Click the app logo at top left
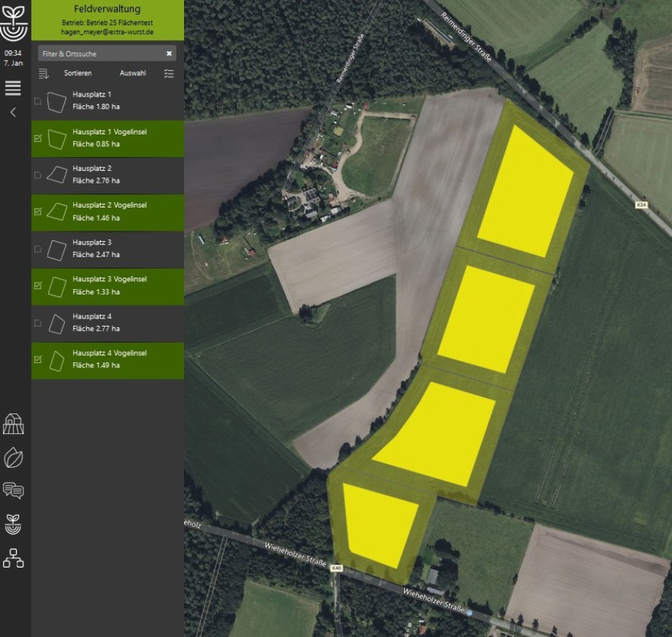 13,23
